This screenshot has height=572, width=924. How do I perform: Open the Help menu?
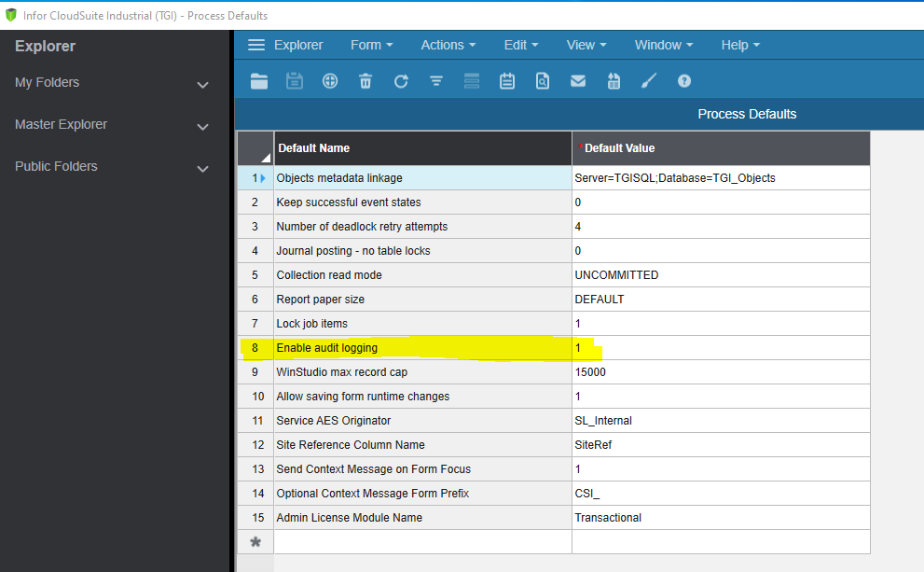tap(740, 45)
